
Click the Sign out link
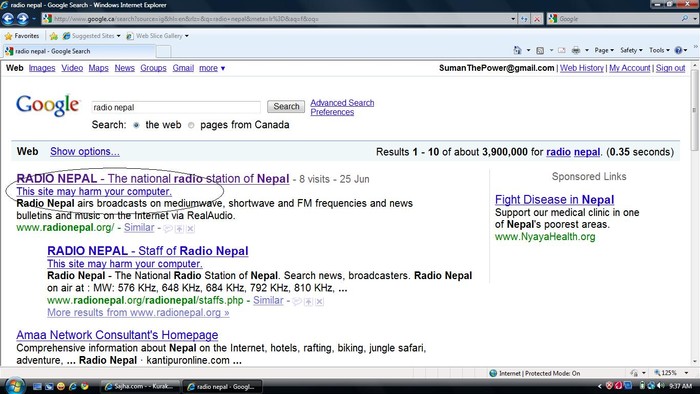point(670,68)
